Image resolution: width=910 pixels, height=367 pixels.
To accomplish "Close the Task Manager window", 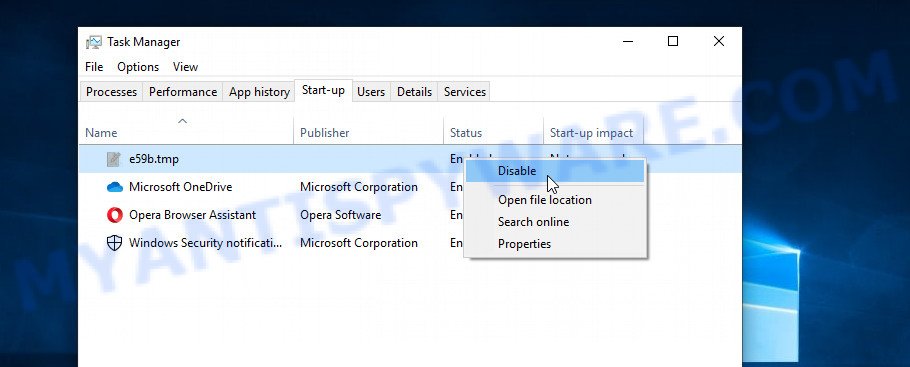I will pos(718,41).
